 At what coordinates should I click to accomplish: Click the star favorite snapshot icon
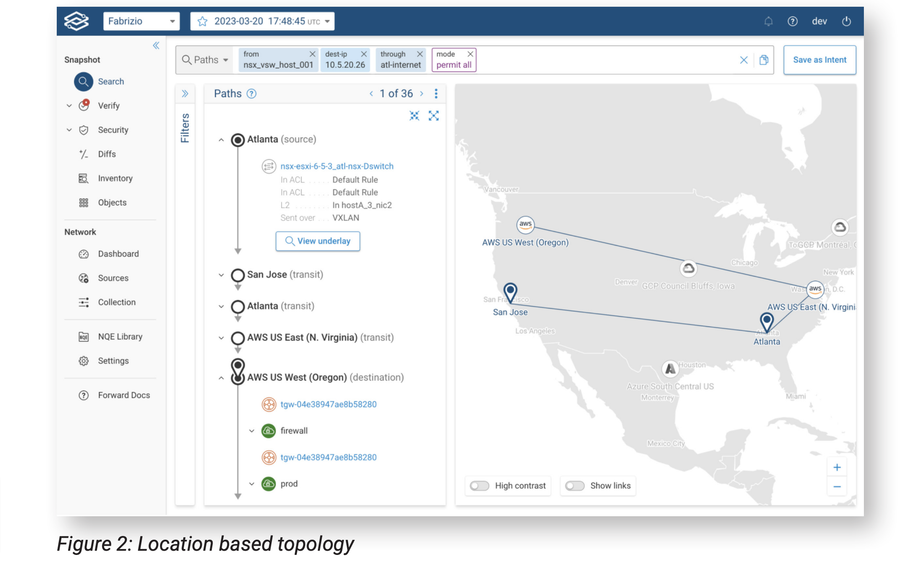203,21
